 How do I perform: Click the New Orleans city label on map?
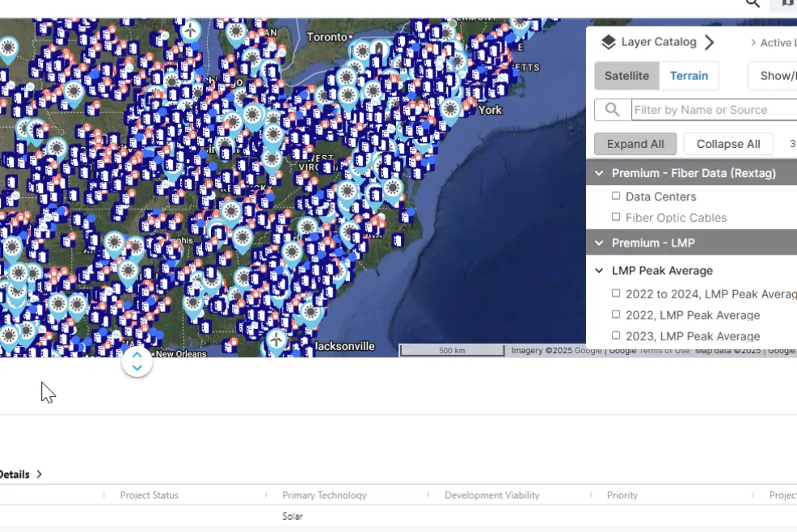click(x=181, y=353)
